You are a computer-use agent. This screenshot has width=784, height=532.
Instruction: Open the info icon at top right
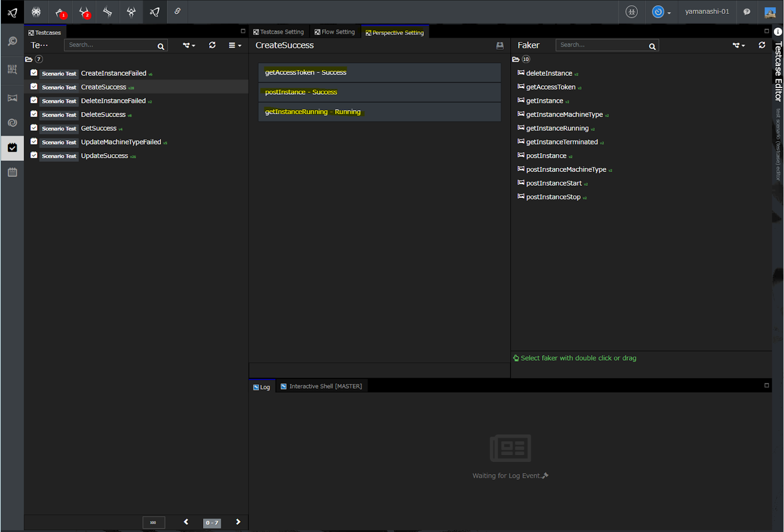[x=778, y=32]
